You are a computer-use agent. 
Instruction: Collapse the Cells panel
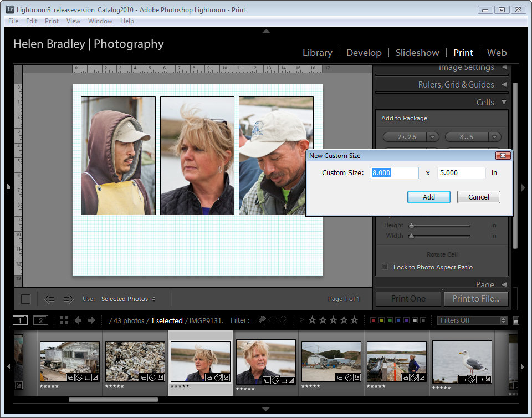pyautogui.click(x=504, y=103)
